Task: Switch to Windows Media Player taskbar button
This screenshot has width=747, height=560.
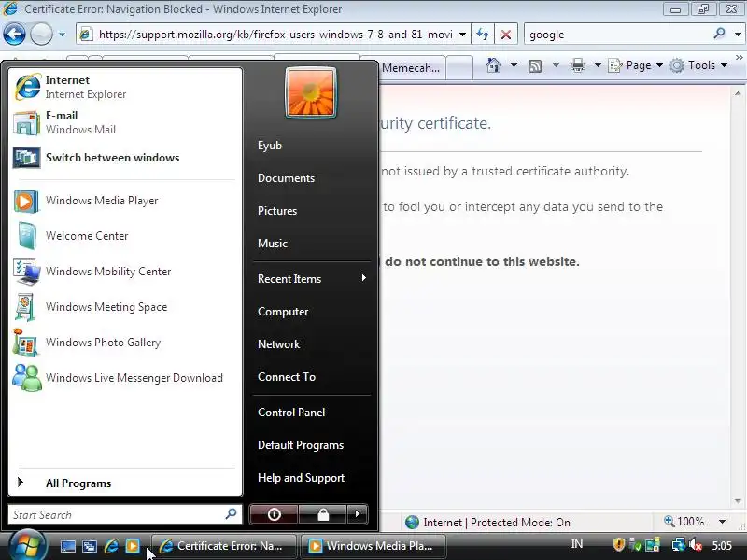Action: tap(372, 546)
